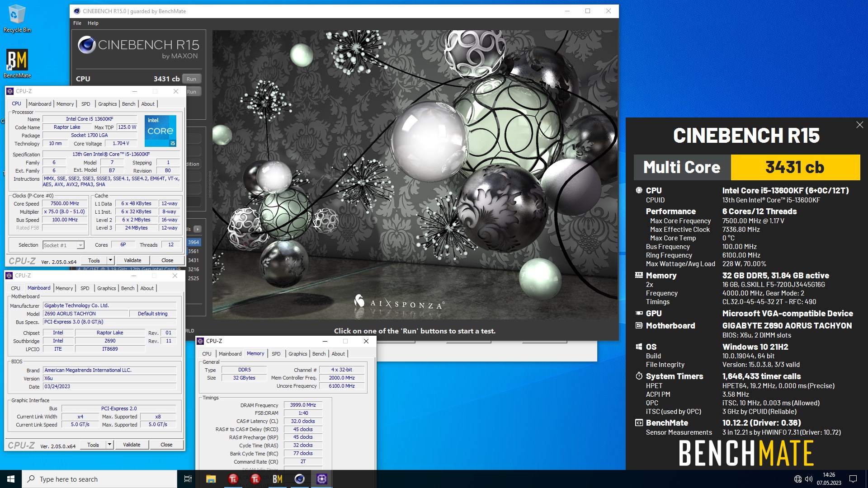The image size is (868, 488).
Task: Open About tab in top CPU-Z window
Action: [148, 104]
